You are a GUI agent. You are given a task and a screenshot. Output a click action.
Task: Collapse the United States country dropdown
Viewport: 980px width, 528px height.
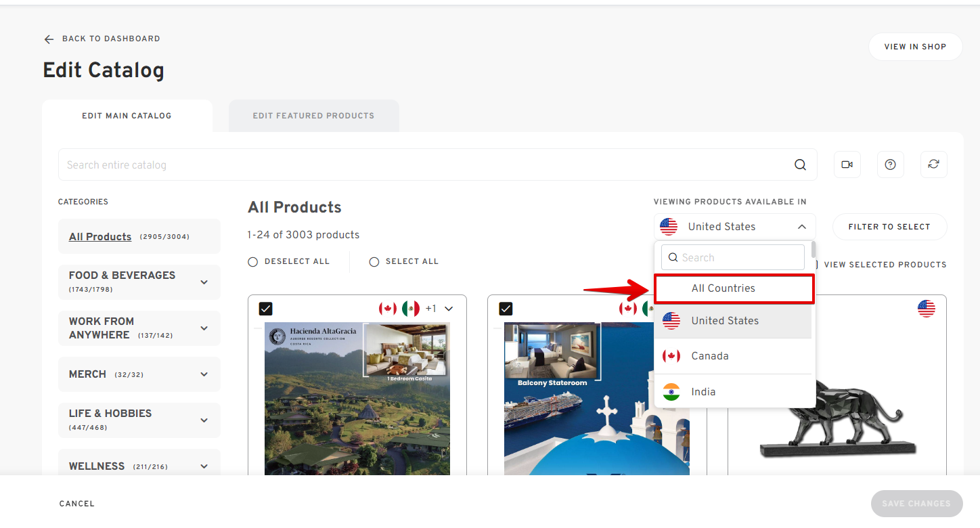click(801, 227)
